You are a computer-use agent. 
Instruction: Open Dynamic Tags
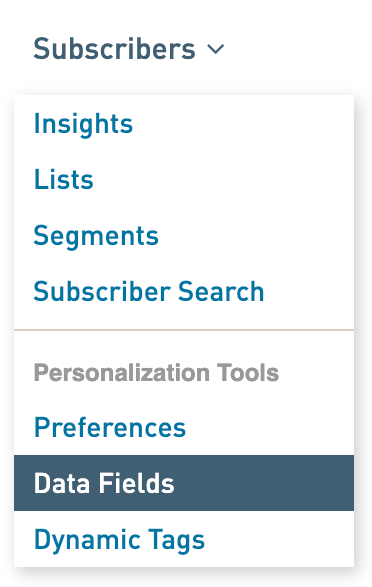point(119,540)
